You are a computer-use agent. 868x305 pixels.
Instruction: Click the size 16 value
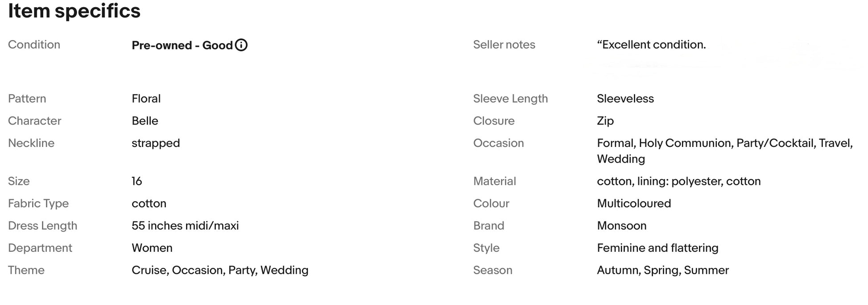click(136, 181)
